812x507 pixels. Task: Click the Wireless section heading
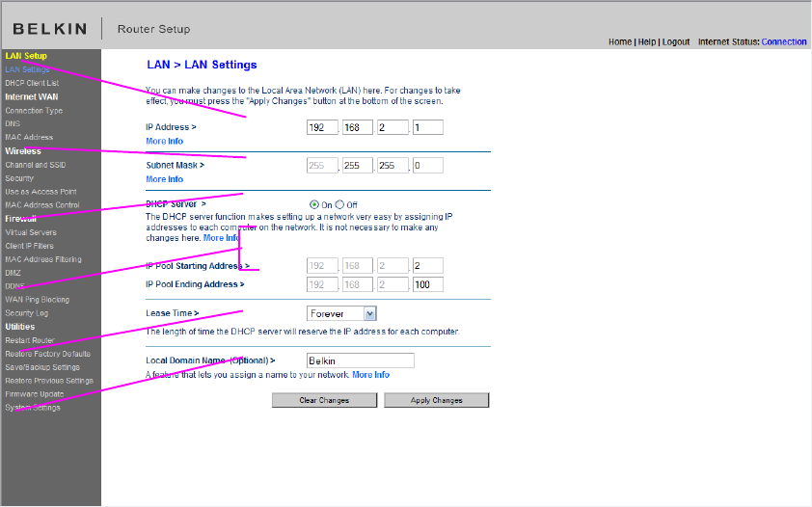point(23,151)
